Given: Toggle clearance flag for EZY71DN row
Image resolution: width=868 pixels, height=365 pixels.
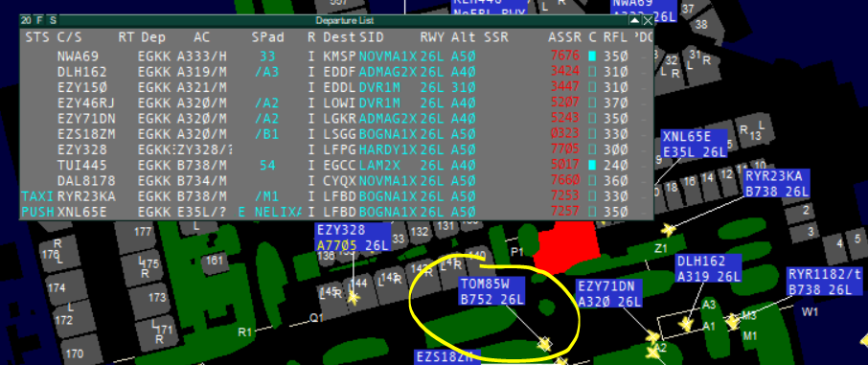Looking at the screenshot, I should [x=592, y=118].
